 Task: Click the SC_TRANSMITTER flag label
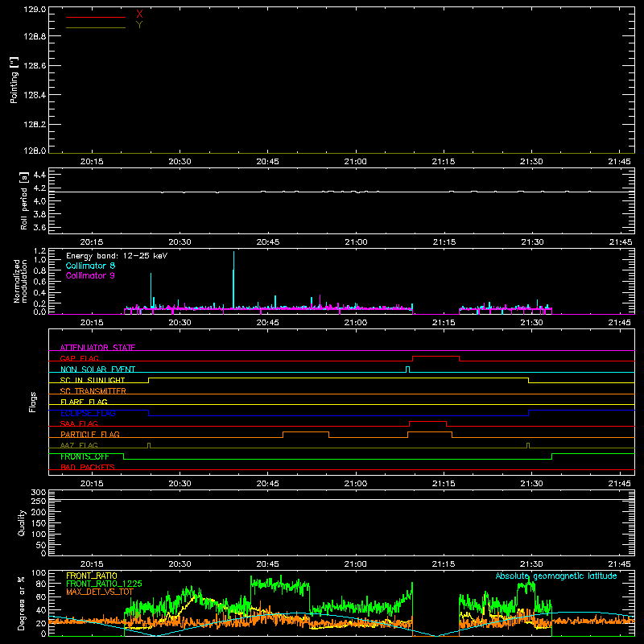pos(93,391)
